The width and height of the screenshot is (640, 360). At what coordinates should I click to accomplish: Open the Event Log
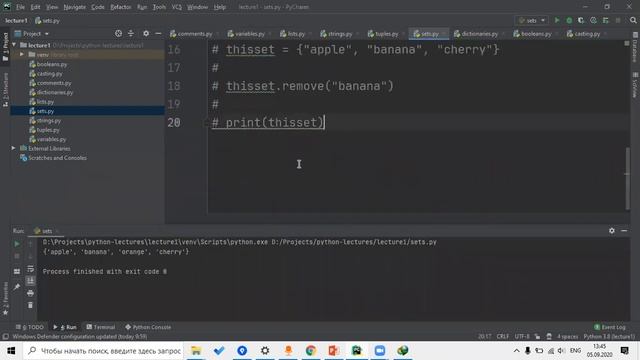click(x=610, y=327)
